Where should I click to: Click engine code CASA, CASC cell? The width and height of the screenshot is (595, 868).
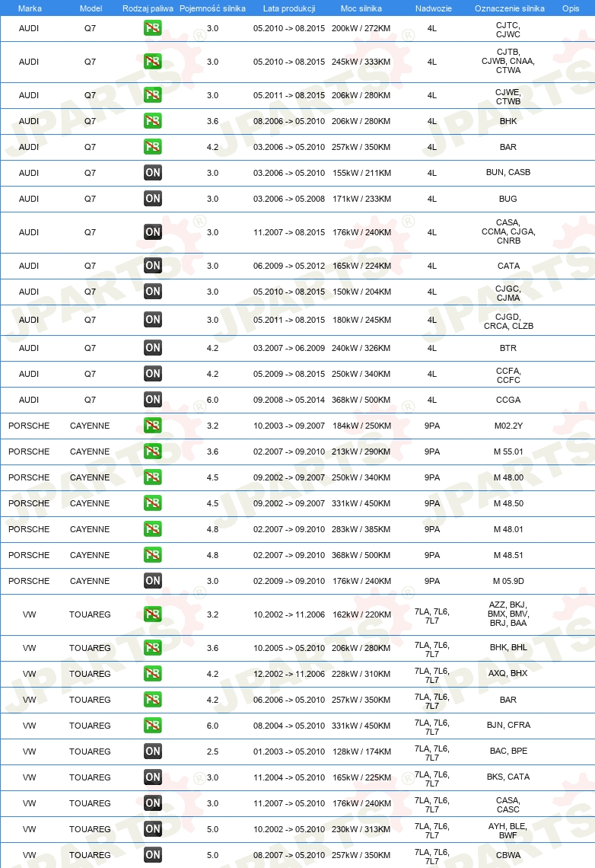click(508, 805)
